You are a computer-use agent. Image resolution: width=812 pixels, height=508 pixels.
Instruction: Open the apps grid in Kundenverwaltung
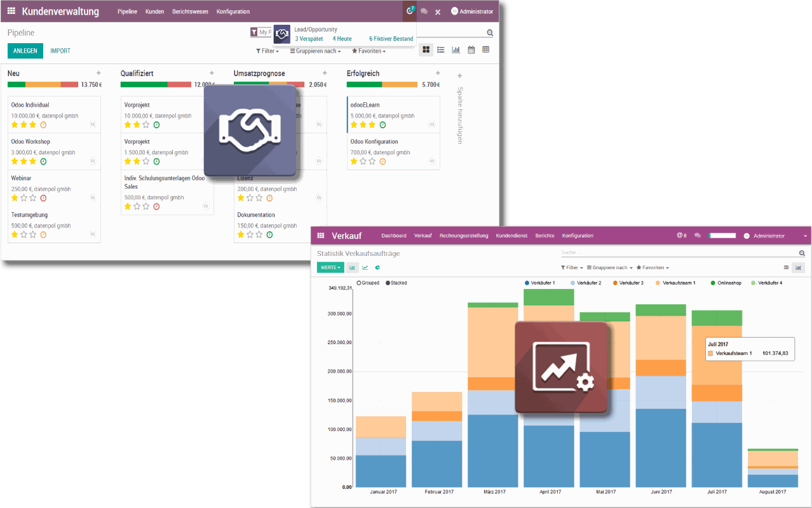tap(11, 11)
